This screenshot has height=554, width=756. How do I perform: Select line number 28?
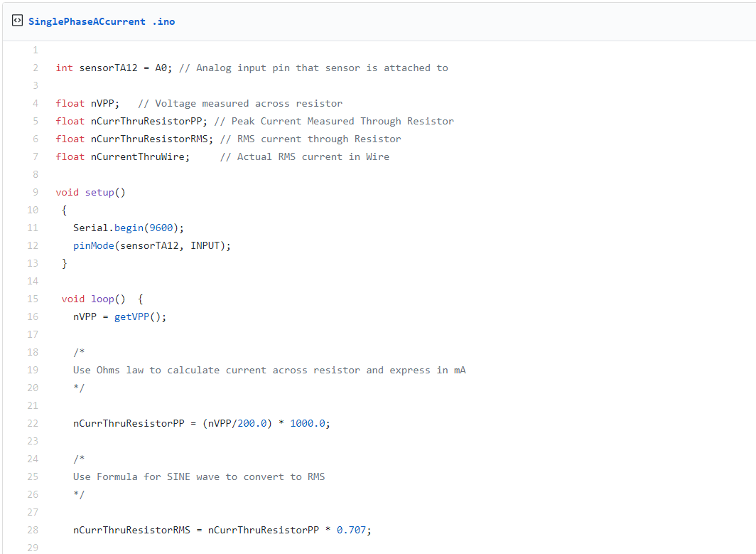(x=33, y=531)
